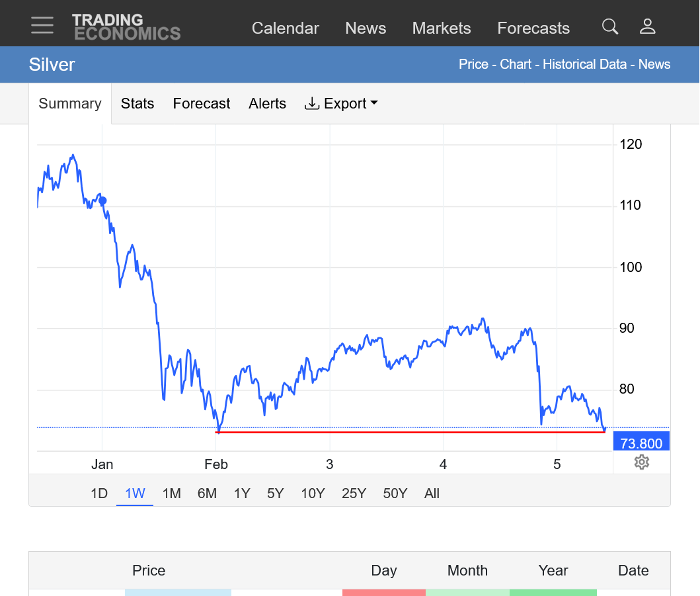Open Markets in top navigation

click(442, 28)
